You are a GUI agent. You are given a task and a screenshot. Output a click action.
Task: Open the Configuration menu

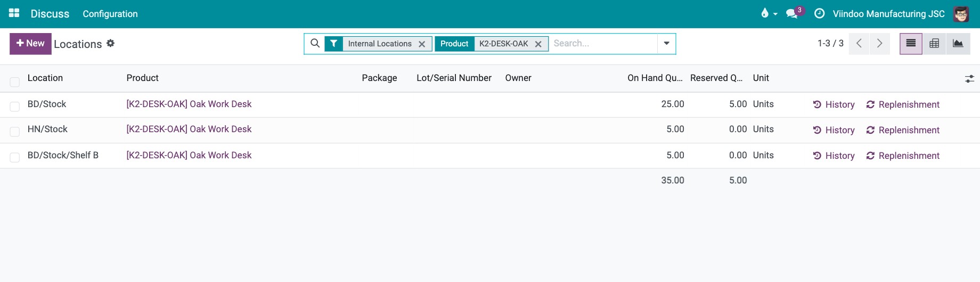(x=110, y=14)
